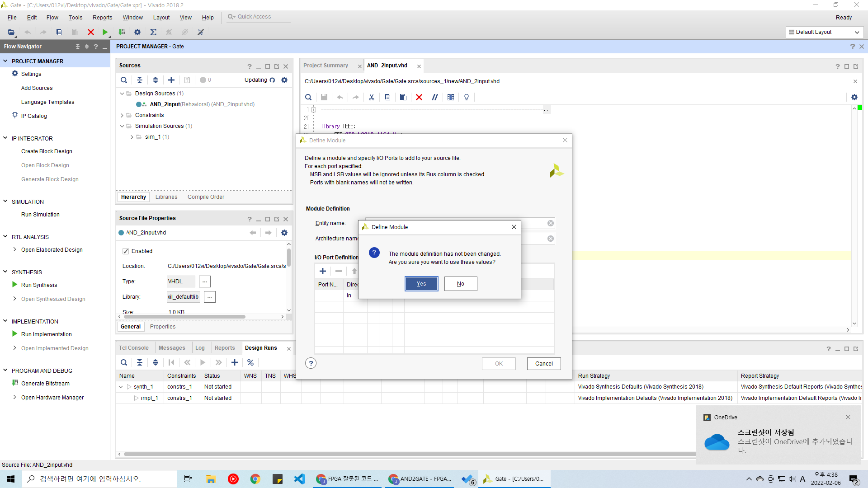Click the Add Sources plus icon in the Sources panel
Image resolution: width=868 pixels, height=488 pixels.
[171, 80]
